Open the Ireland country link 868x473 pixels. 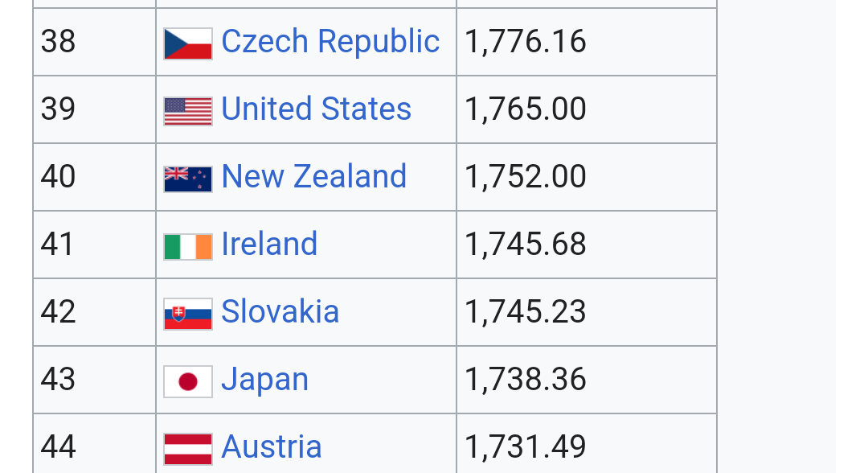[269, 245]
